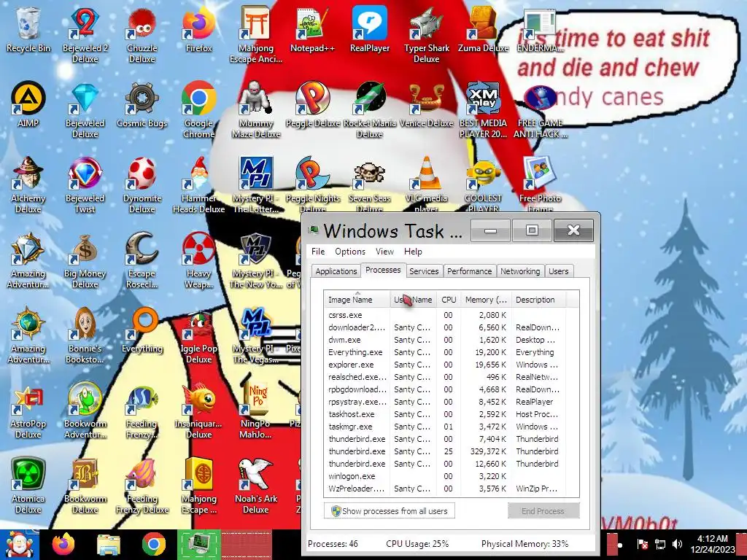
Task: Click Show processes from all users button
Action: [x=390, y=511]
